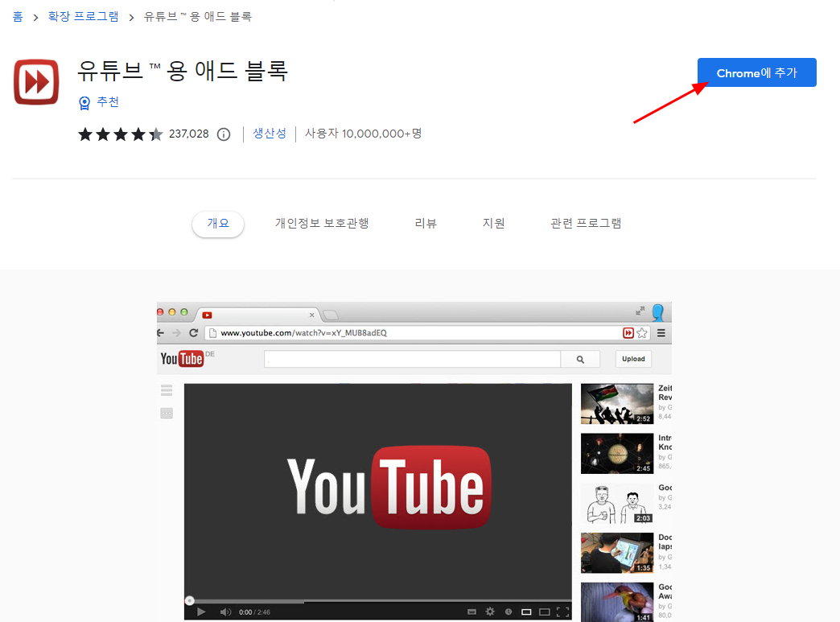The width and height of the screenshot is (840, 622).
Task: Click the player settings gear icon
Action: (490, 612)
